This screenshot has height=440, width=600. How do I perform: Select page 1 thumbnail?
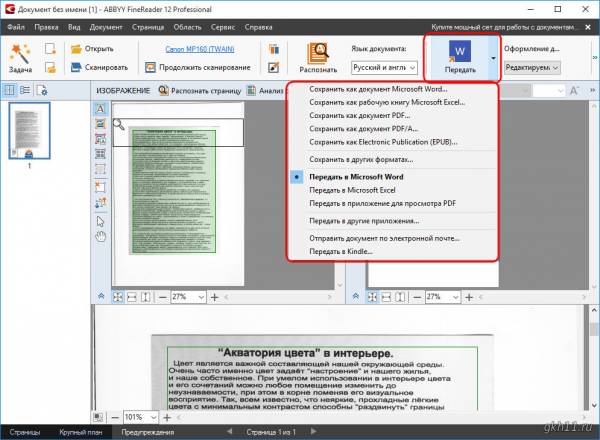[30, 130]
